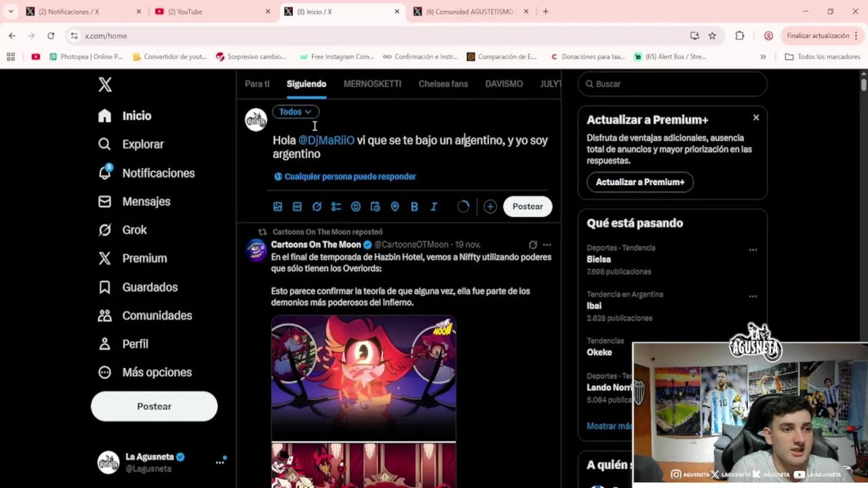Open Mensajes in the sidebar

click(134, 201)
